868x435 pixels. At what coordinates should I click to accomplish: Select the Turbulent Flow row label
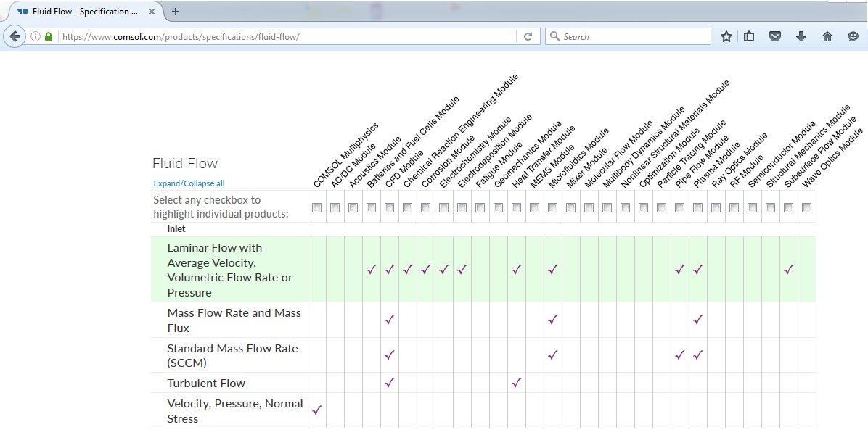[x=206, y=383]
